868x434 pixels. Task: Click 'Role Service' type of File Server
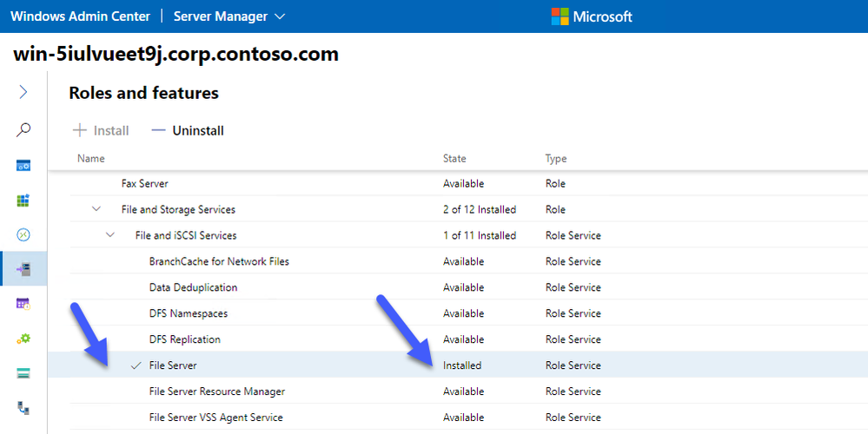pyautogui.click(x=573, y=365)
